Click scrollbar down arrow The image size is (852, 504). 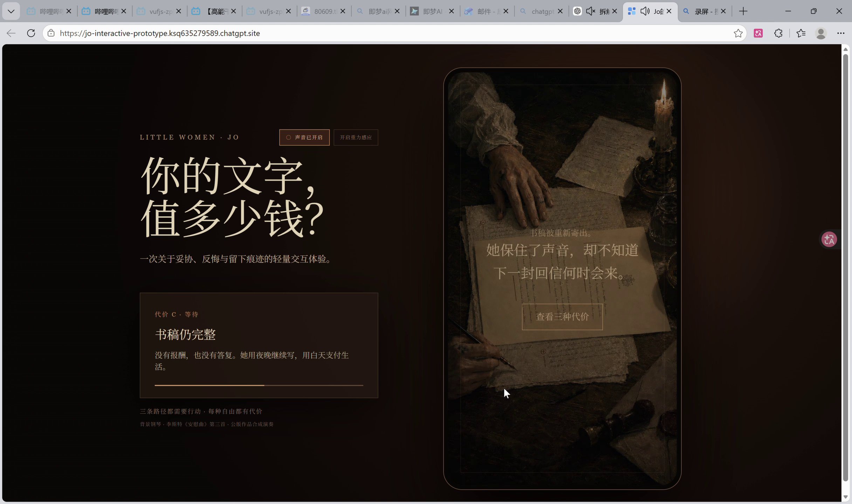tap(845, 497)
